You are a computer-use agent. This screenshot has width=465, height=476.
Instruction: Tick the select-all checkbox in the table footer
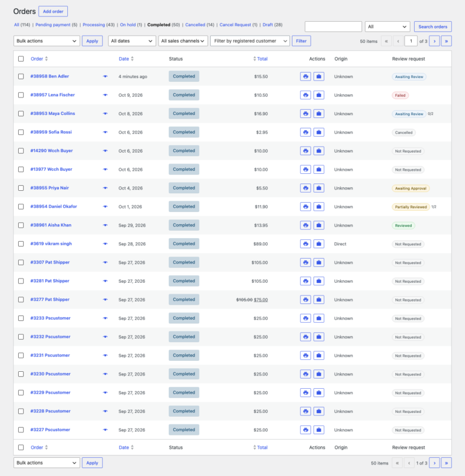[x=21, y=448]
